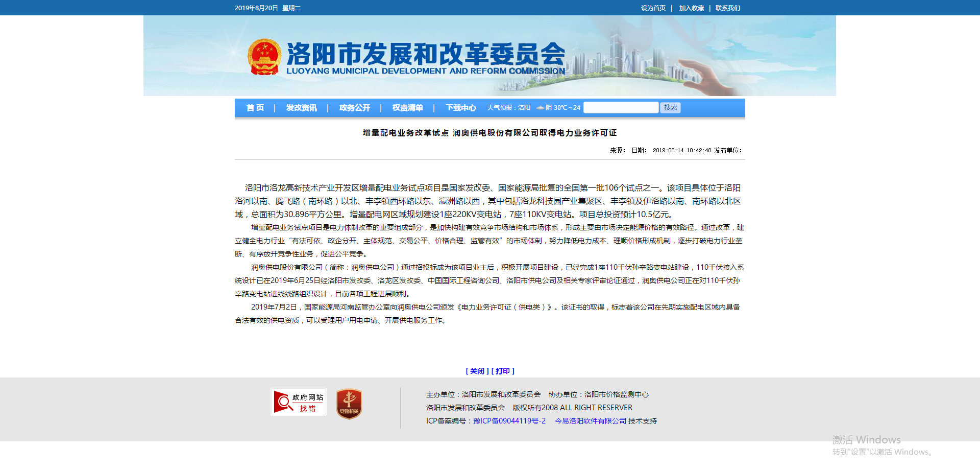Click the 洛阳市发展和改革委员会 banner title
This screenshot has width=980, height=471.
[426, 53]
